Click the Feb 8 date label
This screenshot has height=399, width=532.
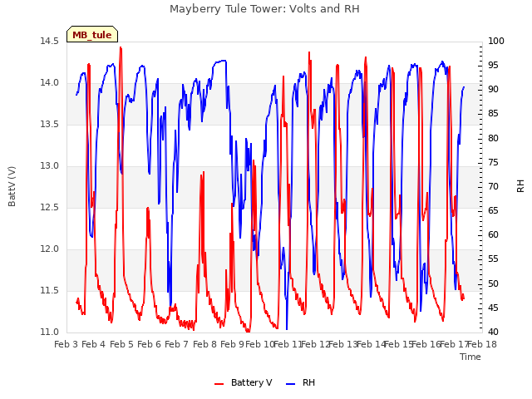point(204,344)
